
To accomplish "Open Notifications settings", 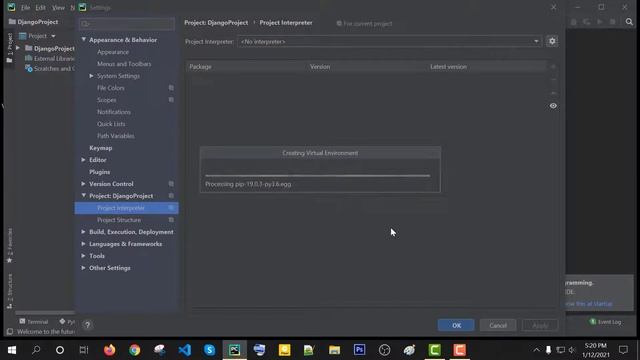I will 114,112.
